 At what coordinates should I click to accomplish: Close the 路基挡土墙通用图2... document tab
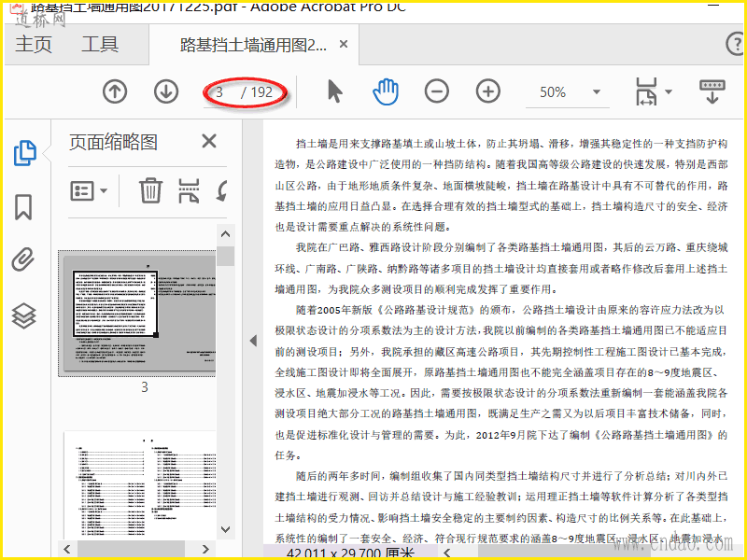(x=344, y=44)
